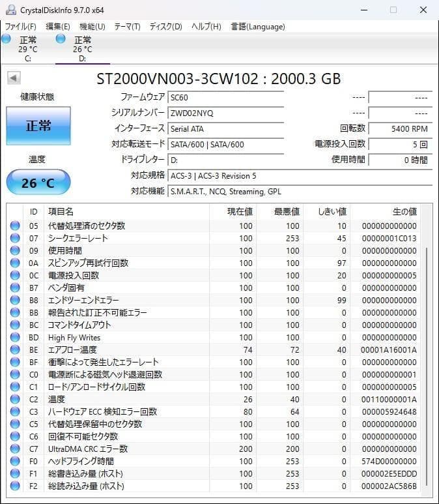Open the 言語(Language) menu

coord(258,26)
